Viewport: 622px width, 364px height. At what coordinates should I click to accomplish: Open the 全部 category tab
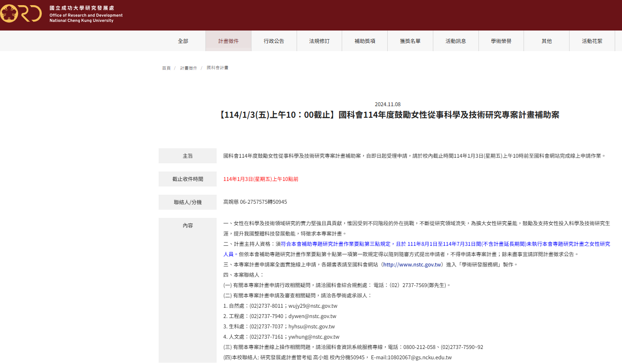pos(183,41)
